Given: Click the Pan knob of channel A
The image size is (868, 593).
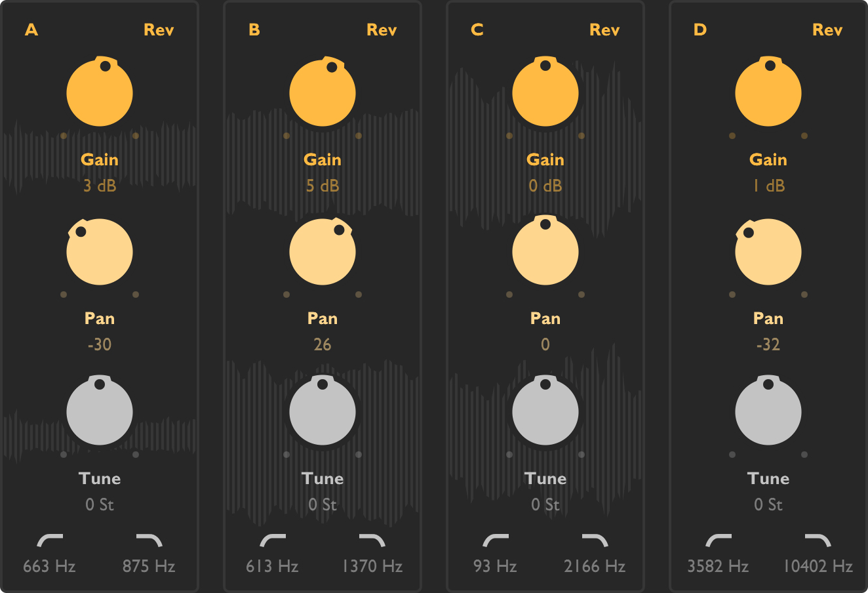Looking at the screenshot, I should tap(100, 251).
